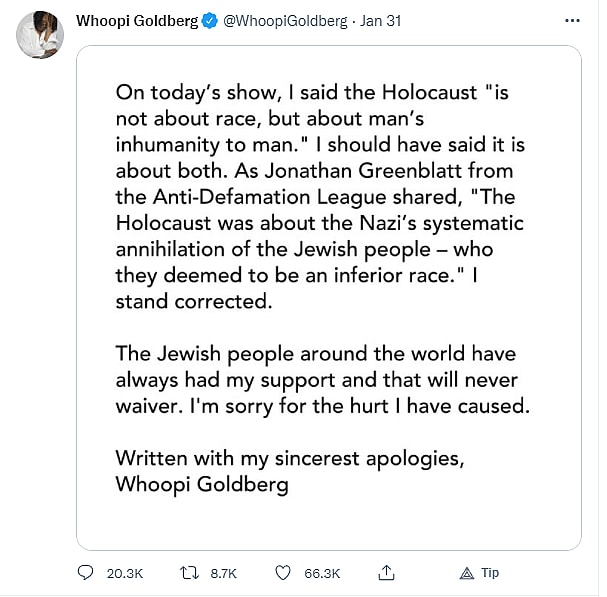Image resolution: width=607 pixels, height=597 pixels.
Task: Open the @WhoopiGoldberg handle link
Action: tap(287, 21)
